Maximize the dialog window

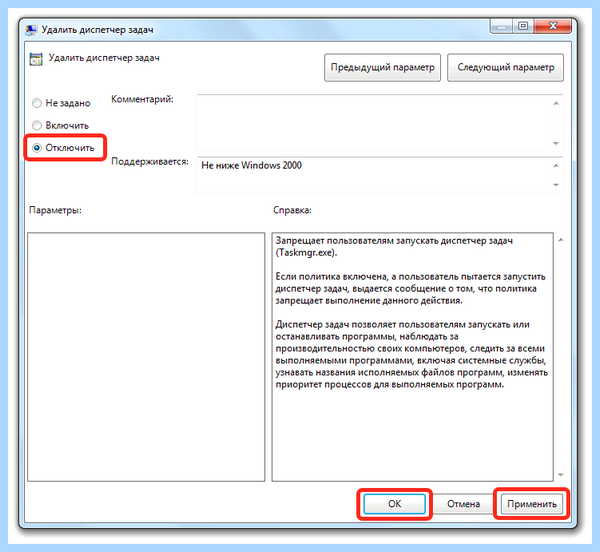click(523, 26)
